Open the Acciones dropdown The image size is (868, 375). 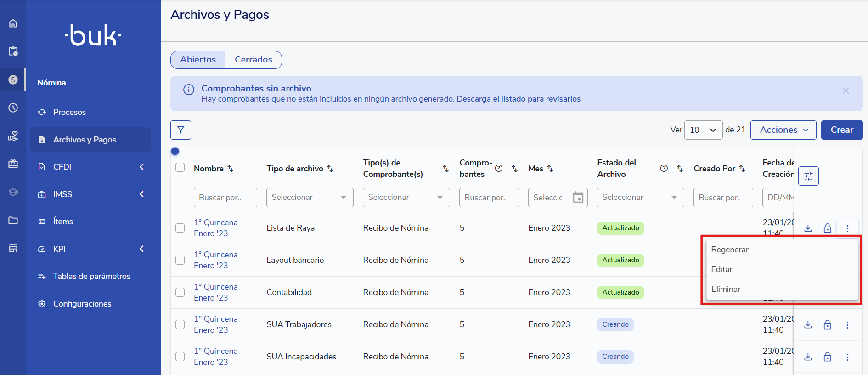(783, 130)
